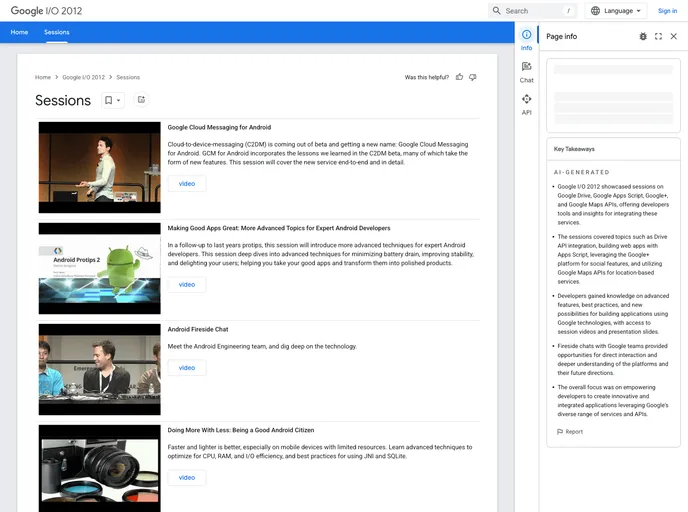Open the bookmark dropdown next to Sessions
688x512 pixels.
pos(113,100)
